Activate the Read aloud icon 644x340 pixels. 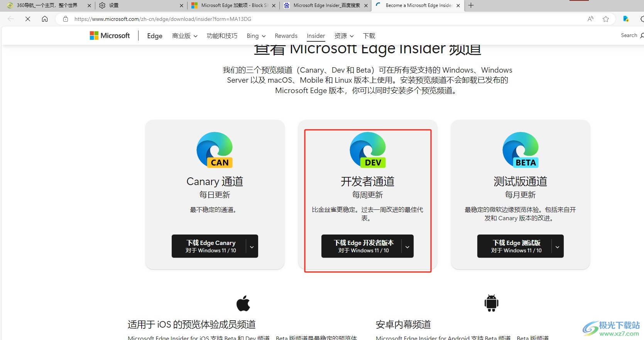590,19
